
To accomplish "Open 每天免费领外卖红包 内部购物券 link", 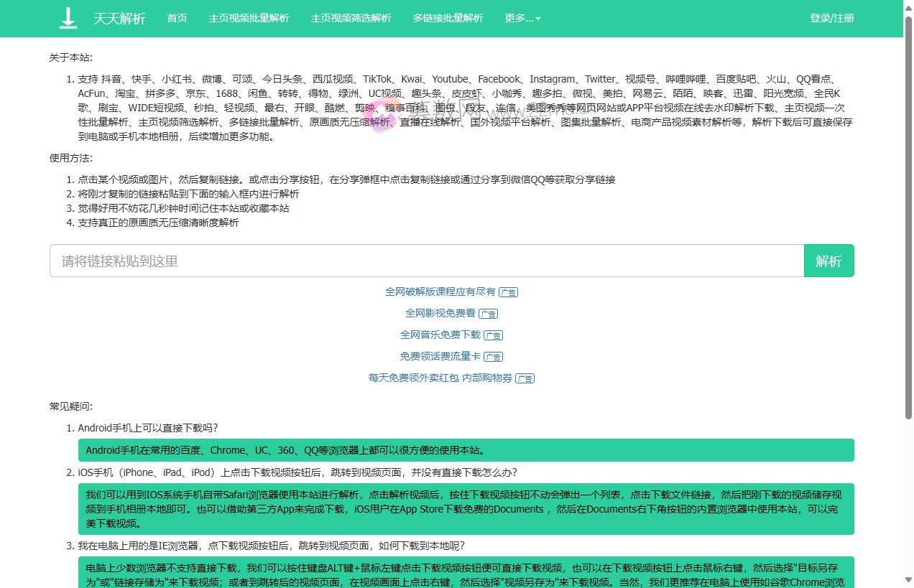I will [x=440, y=378].
